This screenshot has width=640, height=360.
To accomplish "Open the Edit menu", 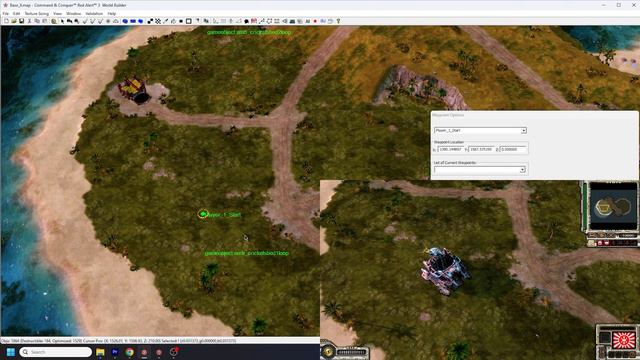I will pos(16,13).
